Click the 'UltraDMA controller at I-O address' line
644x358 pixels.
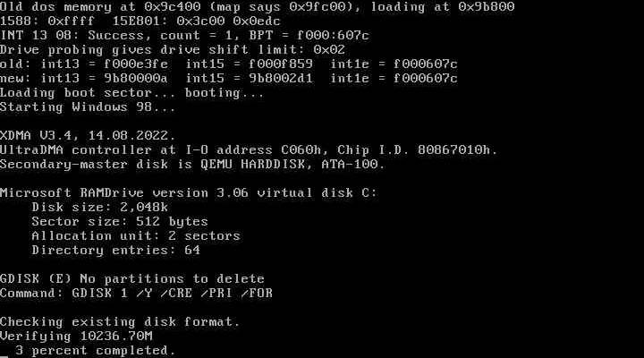pyautogui.click(x=249, y=150)
